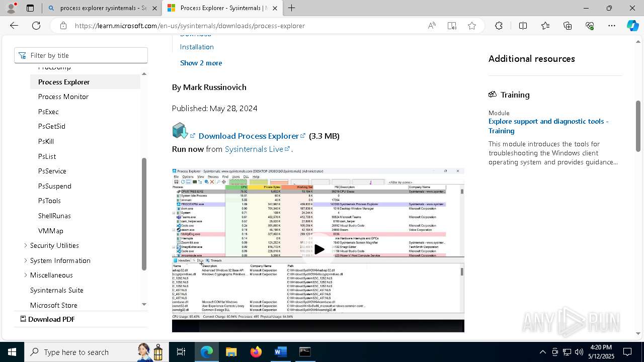Open Microsoft Store sidebar entry
The image size is (644, 362).
(54, 305)
